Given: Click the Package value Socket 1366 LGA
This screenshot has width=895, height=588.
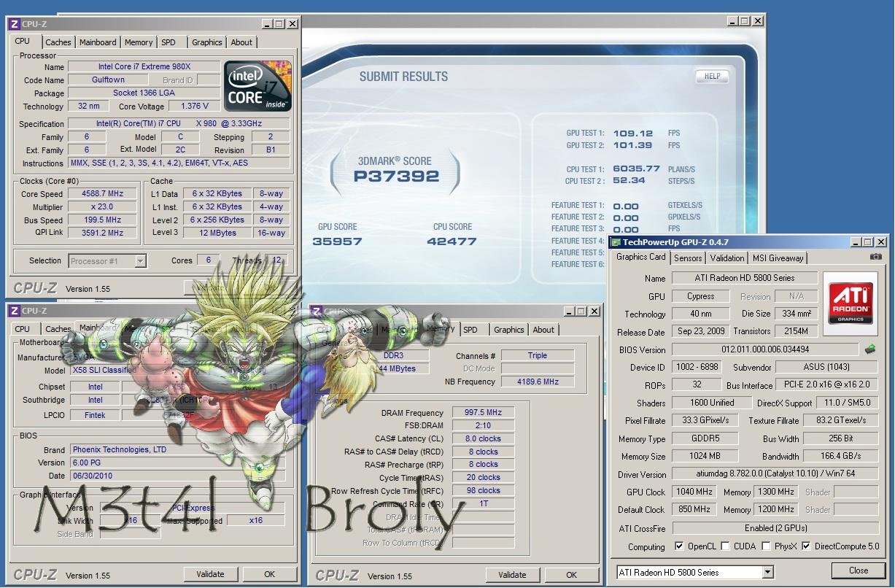Looking at the screenshot, I should click(x=144, y=93).
